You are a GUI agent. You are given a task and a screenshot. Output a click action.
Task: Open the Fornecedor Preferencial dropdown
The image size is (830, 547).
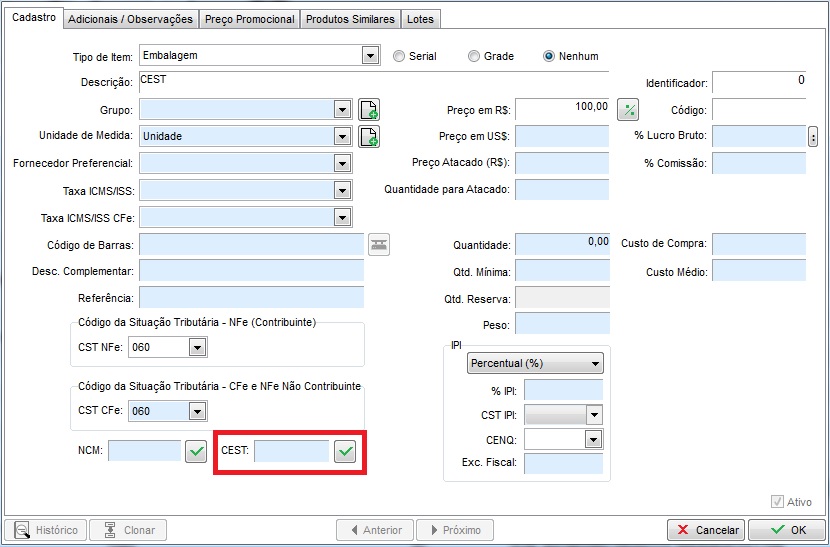[x=342, y=163]
